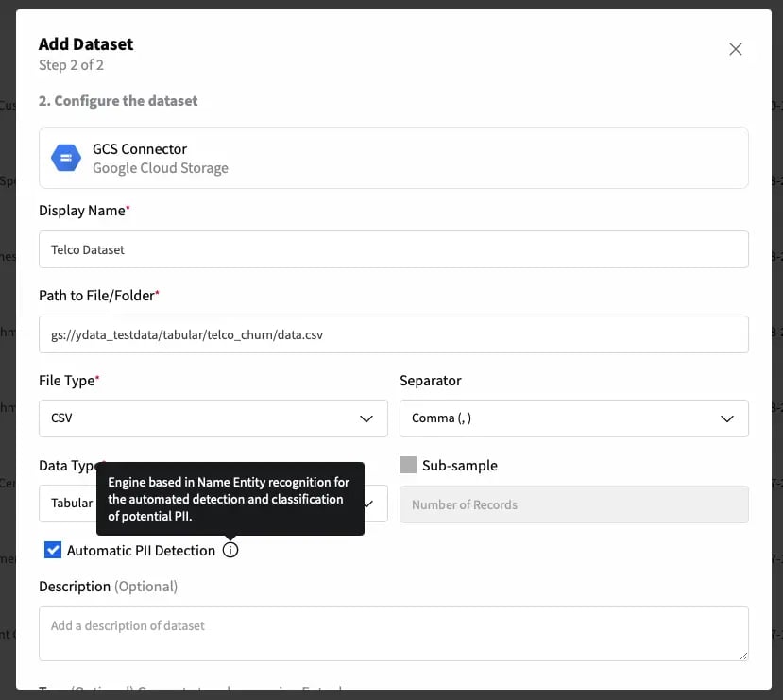Click the Path to File/Folder input field
The height and width of the screenshot is (700, 783).
click(394, 334)
